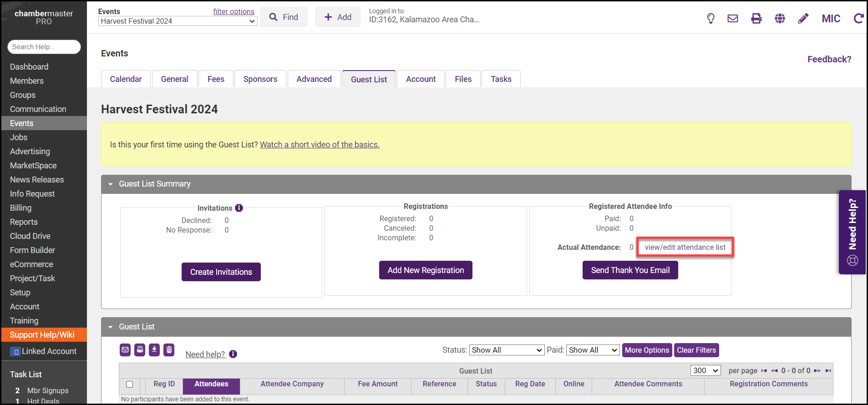
Task: Click the Search Help input field
Action: [44, 47]
